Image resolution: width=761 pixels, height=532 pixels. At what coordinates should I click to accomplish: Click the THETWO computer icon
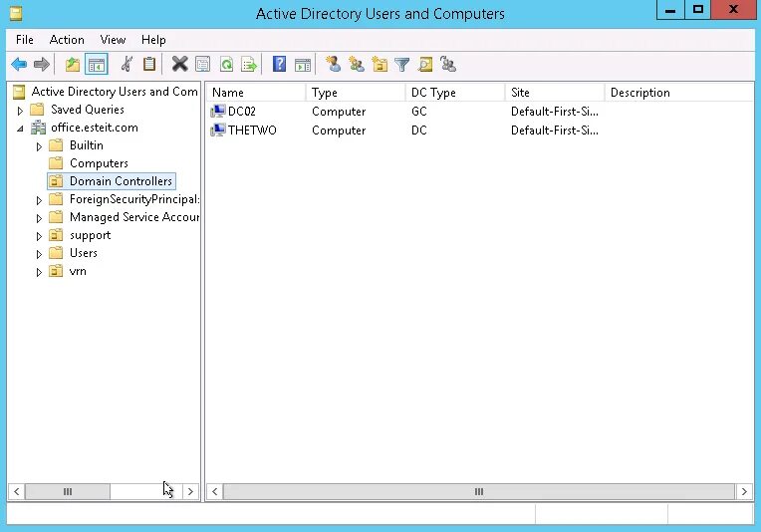pyautogui.click(x=218, y=131)
